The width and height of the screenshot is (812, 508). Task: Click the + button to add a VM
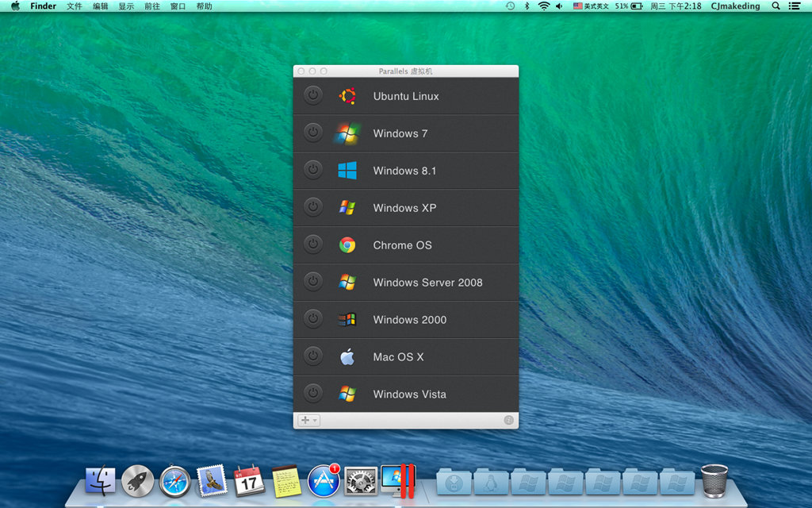click(x=304, y=420)
